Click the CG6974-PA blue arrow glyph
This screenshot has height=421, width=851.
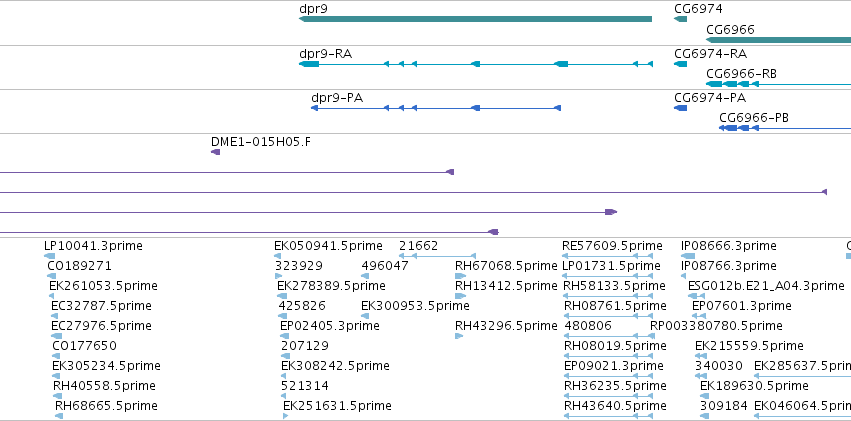(x=681, y=108)
